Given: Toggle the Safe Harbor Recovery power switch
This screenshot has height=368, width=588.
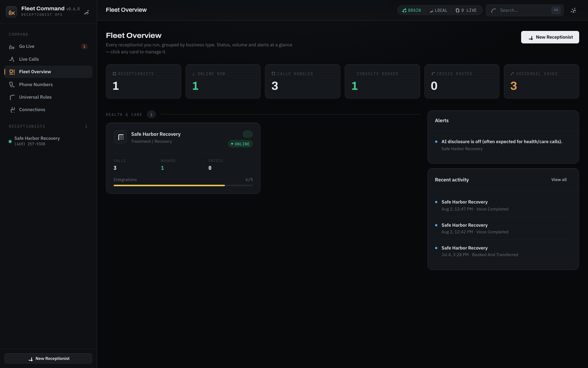Looking at the screenshot, I should click(x=248, y=134).
